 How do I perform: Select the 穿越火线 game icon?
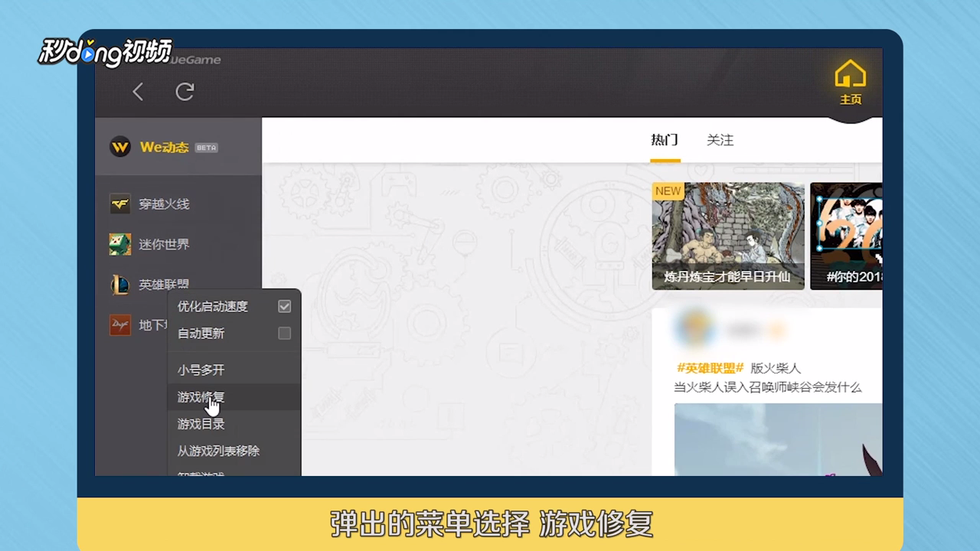click(x=120, y=204)
